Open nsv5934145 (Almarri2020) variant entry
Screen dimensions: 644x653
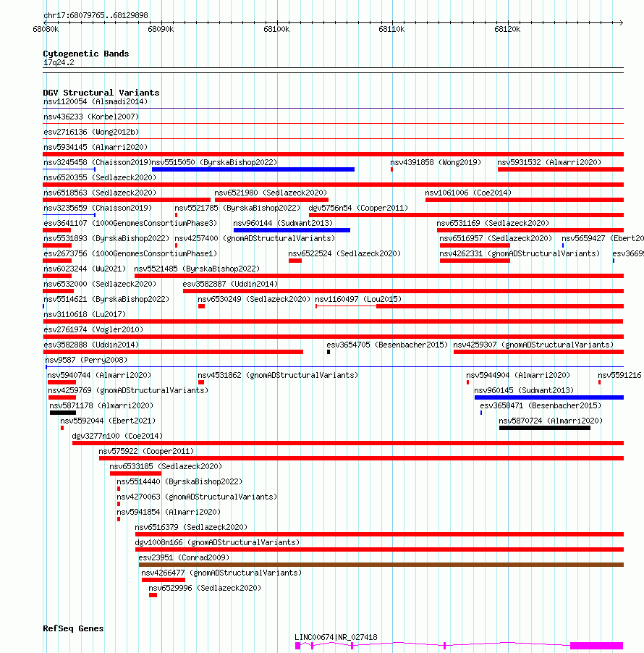point(96,148)
